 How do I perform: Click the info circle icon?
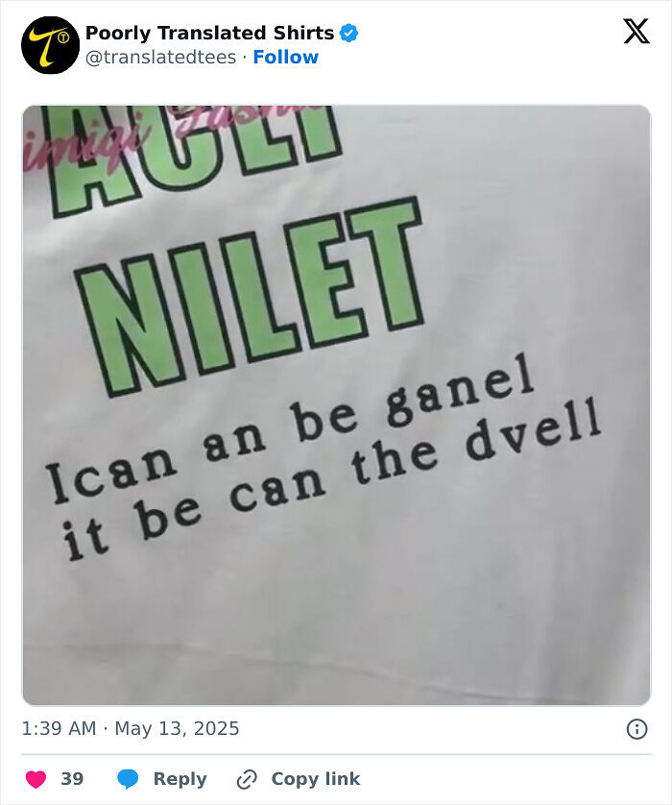pyautogui.click(x=636, y=729)
